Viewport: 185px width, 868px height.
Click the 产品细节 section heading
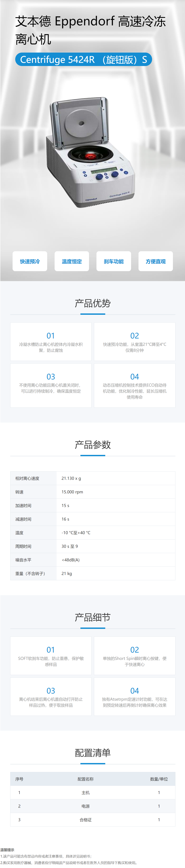pos(92,617)
